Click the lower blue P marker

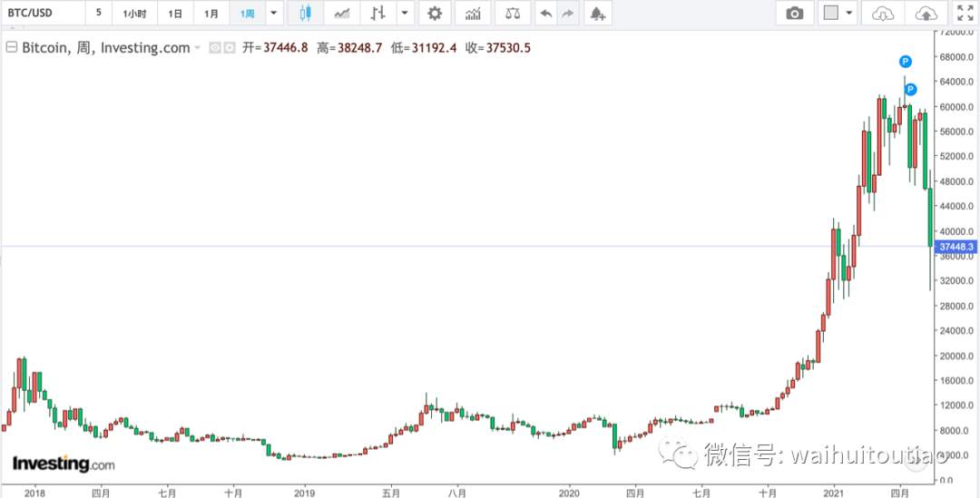tap(911, 90)
